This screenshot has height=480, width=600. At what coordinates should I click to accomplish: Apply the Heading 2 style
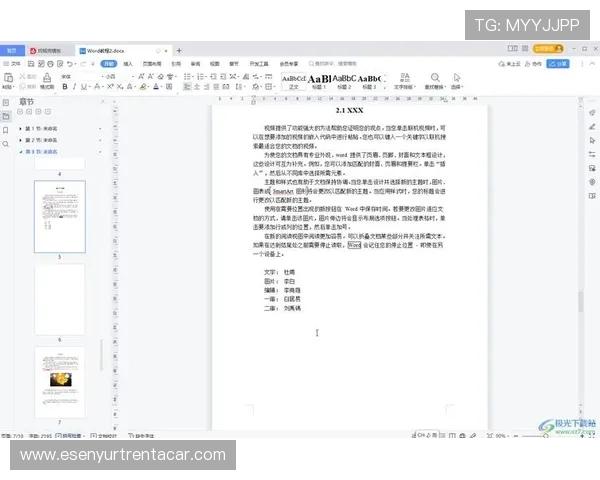344,81
